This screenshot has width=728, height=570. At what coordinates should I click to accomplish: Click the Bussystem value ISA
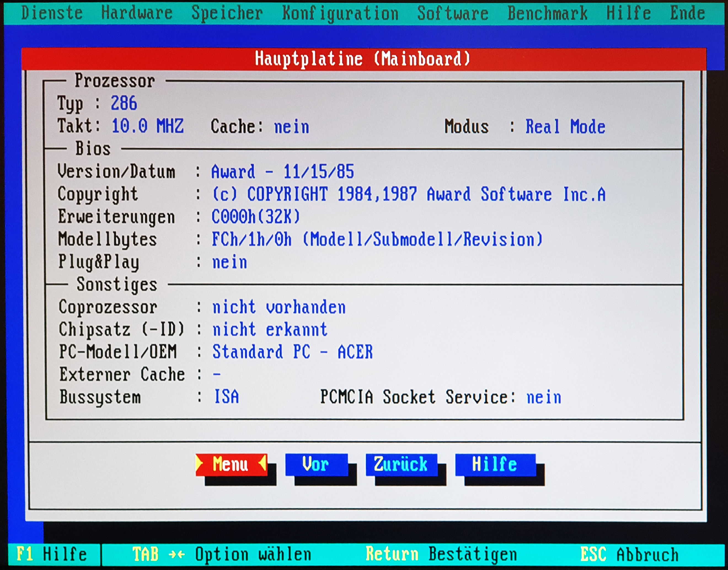click(x=227, y=397)
